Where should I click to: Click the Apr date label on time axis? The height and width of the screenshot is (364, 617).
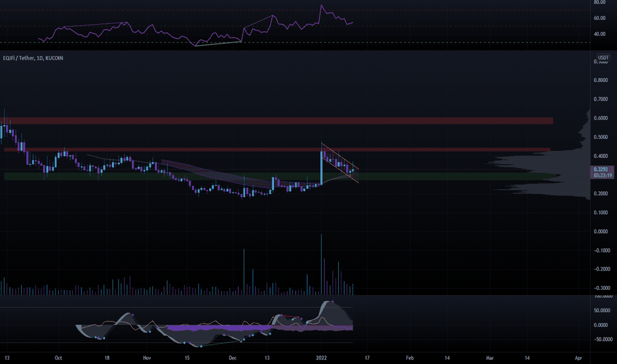coord(578,357)
